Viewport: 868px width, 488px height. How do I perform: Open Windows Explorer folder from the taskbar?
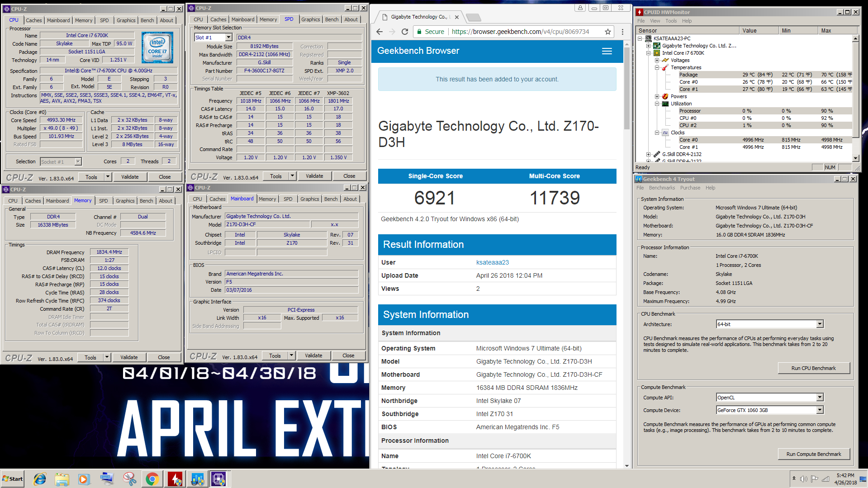coord(62,479)
